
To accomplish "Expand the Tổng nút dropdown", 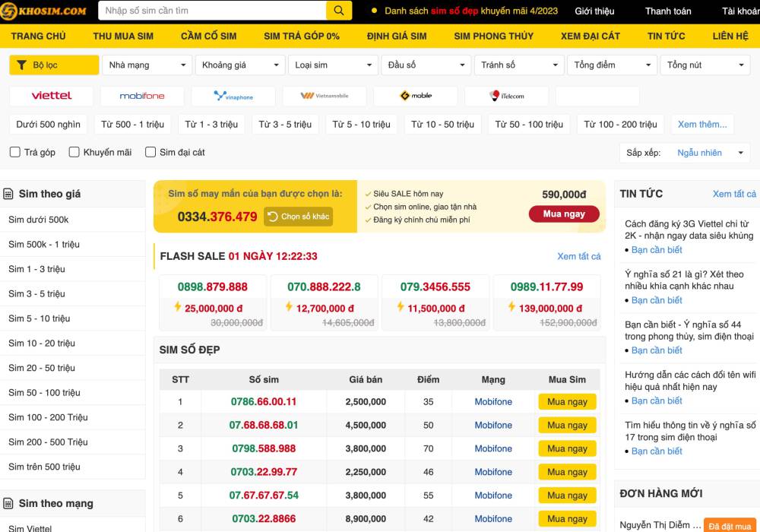I will click(705, 65).
